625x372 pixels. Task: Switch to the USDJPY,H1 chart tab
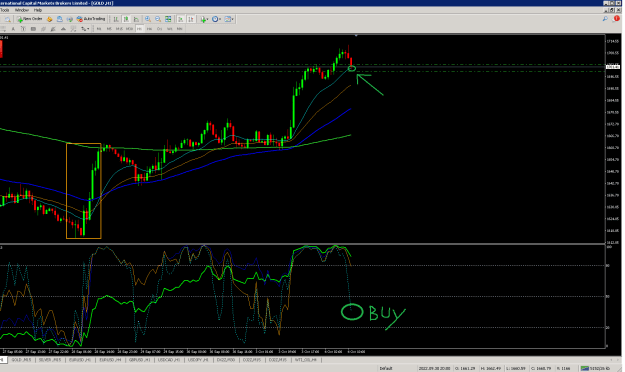(x=198, y=360)
